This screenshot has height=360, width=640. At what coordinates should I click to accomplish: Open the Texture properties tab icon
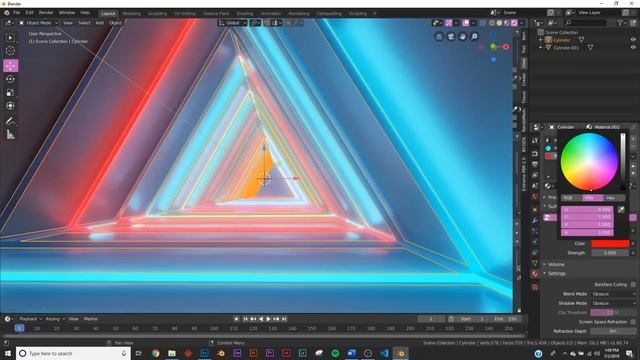coord(535,287)
